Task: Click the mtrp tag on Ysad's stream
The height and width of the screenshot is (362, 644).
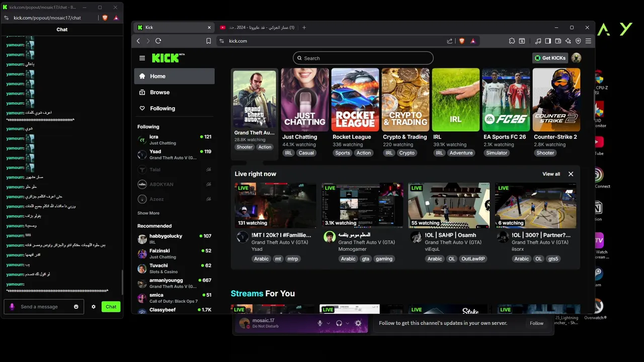Action: pyautogui.click(x=293, y=259)
